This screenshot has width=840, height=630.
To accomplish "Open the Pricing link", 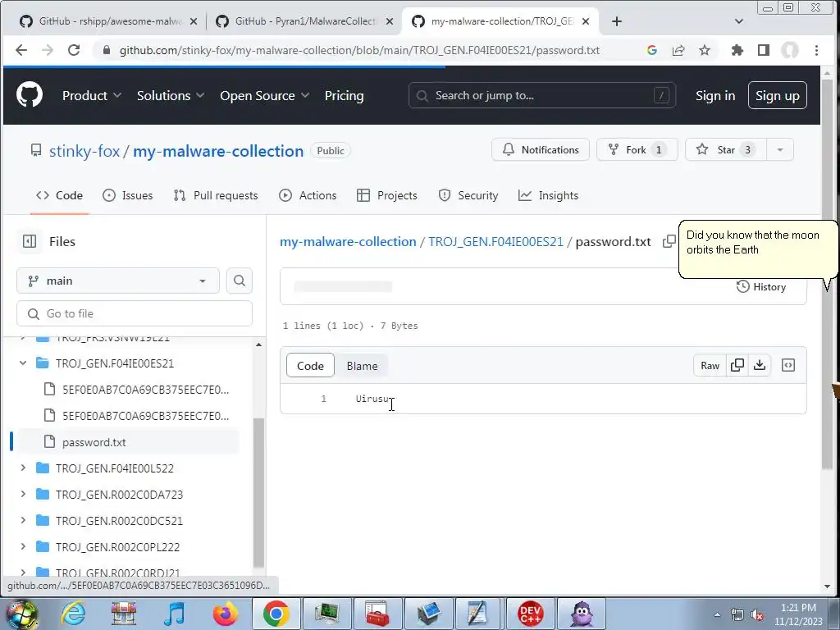I will click(x=344, y=95).
